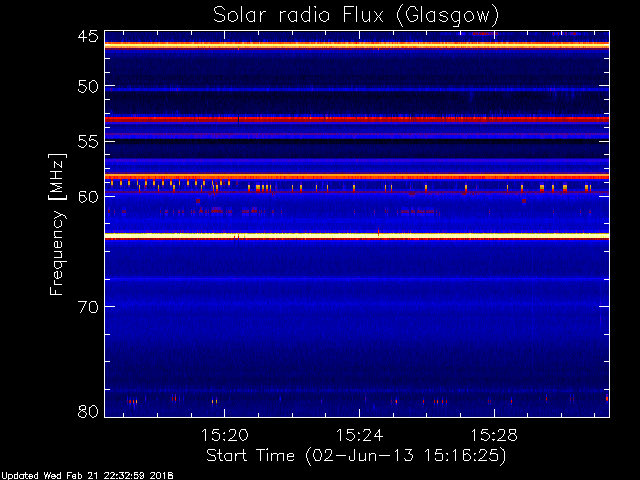Click the 15:20 time axis label
Viewport: 640px width, 480px height.
pos(224,435)
